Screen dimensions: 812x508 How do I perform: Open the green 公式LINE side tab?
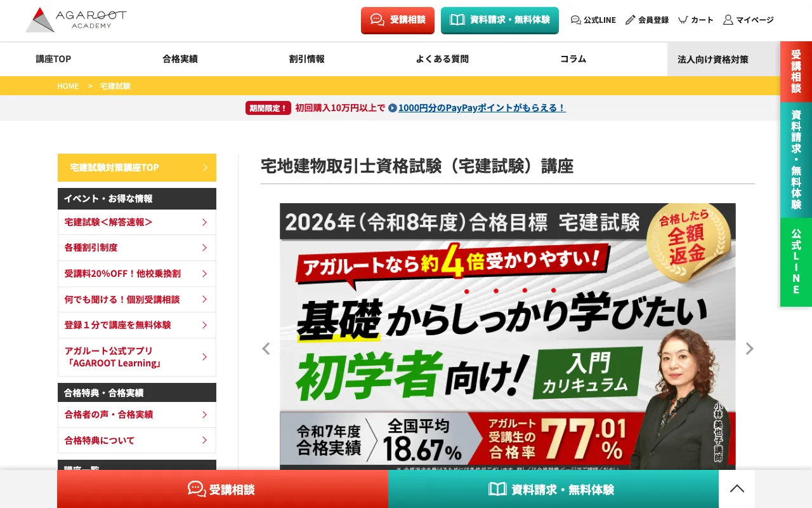tap(796, 262)
